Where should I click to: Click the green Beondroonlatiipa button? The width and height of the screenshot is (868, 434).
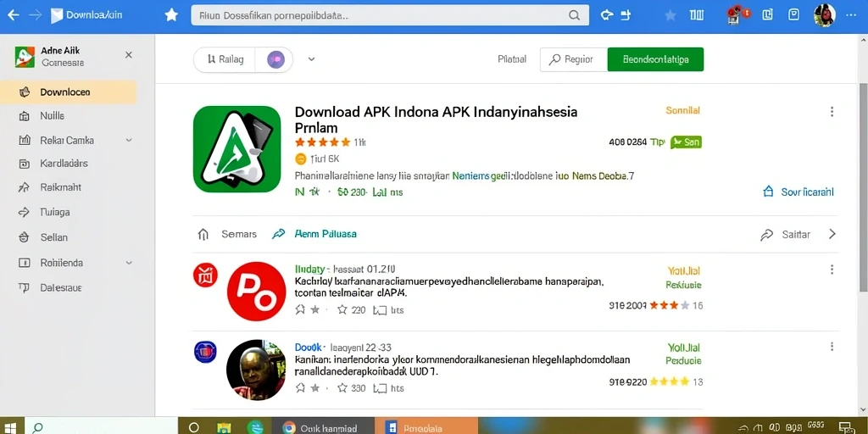tap(655, 59)
